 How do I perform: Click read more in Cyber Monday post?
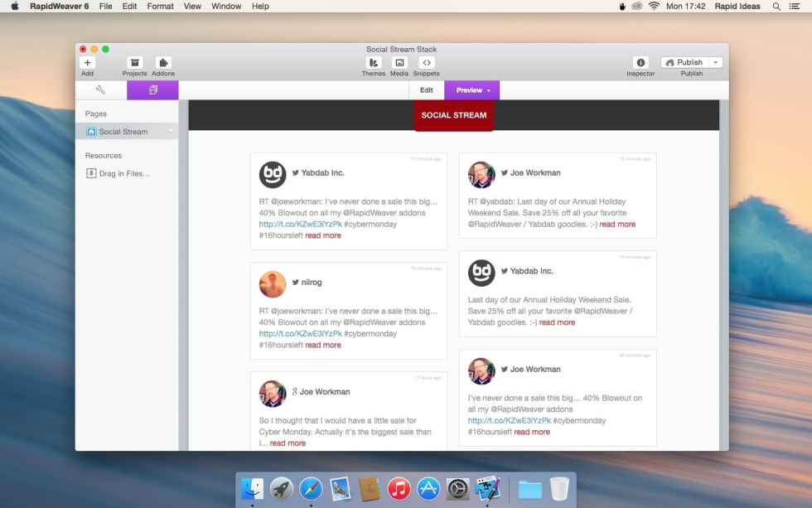click(x=288, y=443)
